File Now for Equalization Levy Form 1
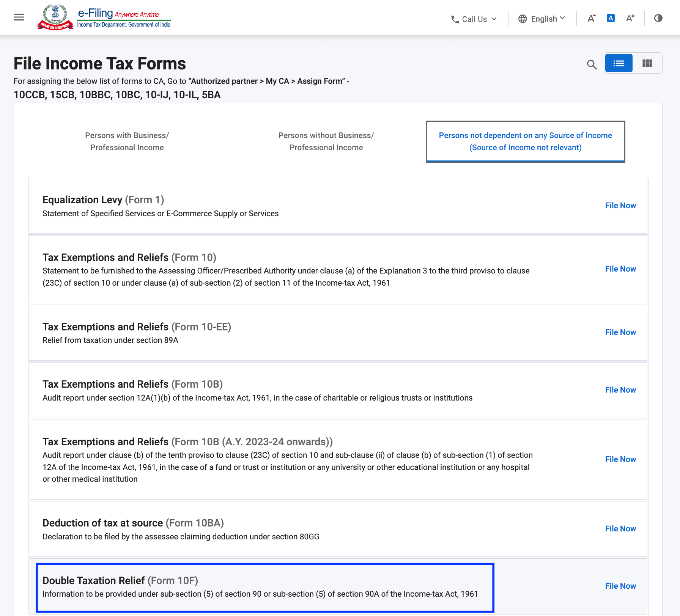This screenshot has height=616, width=680. pyautogui.click(x=620, y=206)
